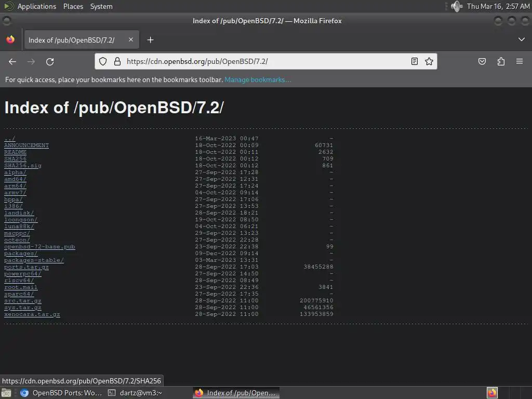
Task: Reload the current page
Action: (x=50, y=61)
